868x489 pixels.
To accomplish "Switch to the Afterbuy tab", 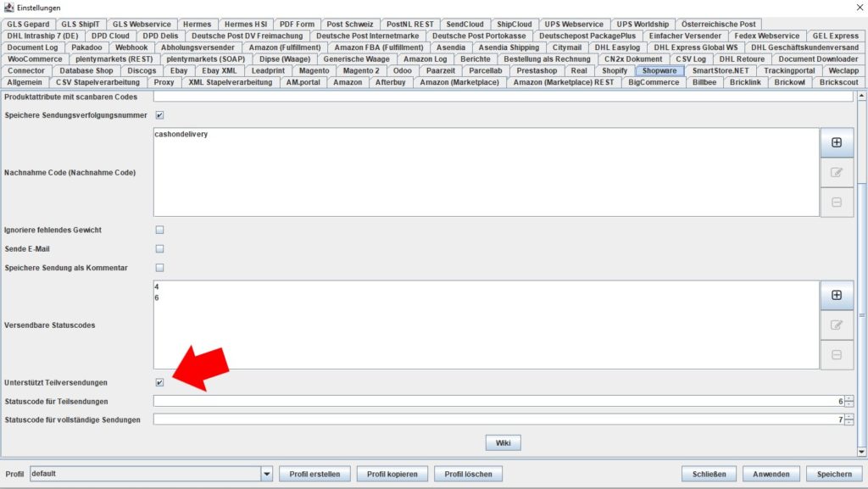I will [390, 82].
